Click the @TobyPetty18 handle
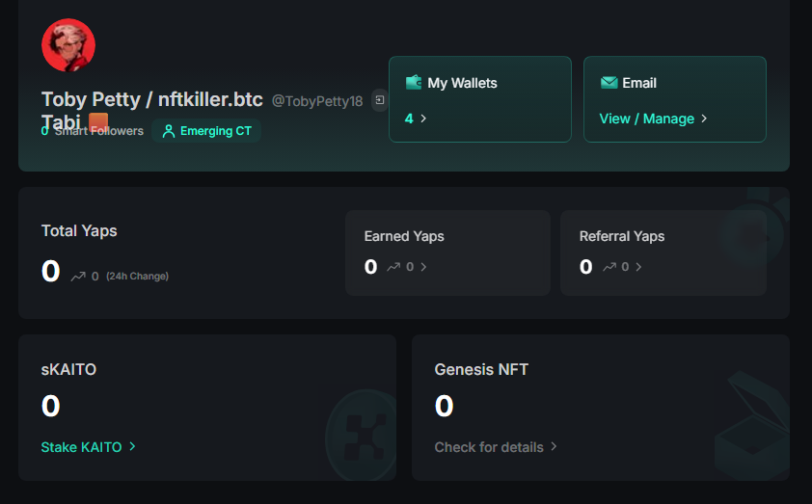 (x=317, y=101)
